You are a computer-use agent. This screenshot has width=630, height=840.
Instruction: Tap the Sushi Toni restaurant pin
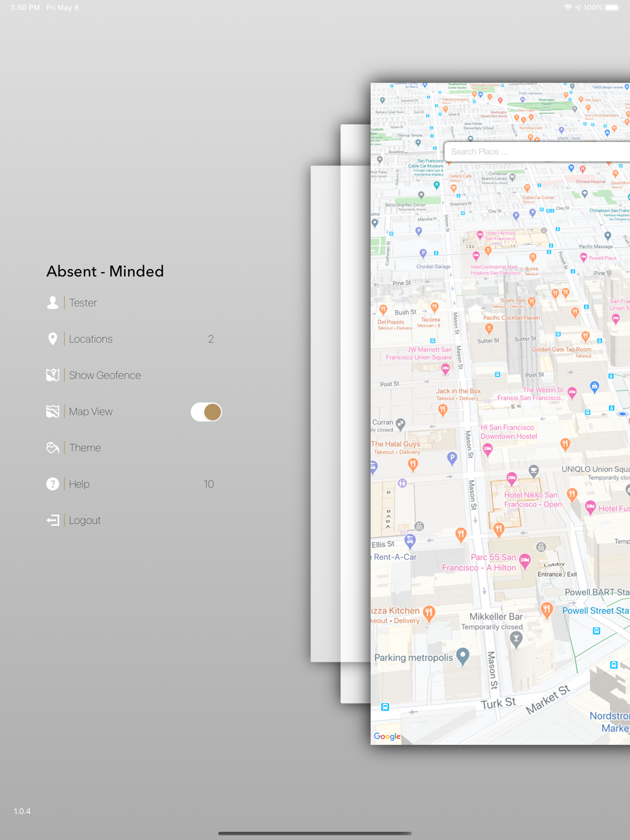pyautogui.click(x=532, y=302)
